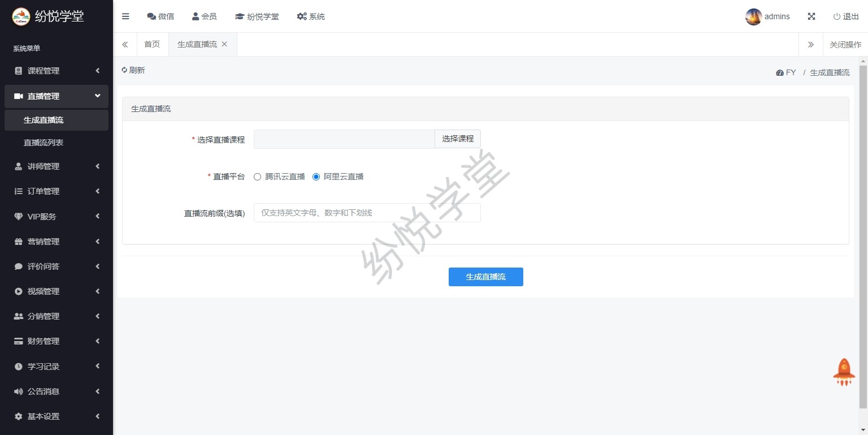Click the 退出 logout power icon

(837, 16)
